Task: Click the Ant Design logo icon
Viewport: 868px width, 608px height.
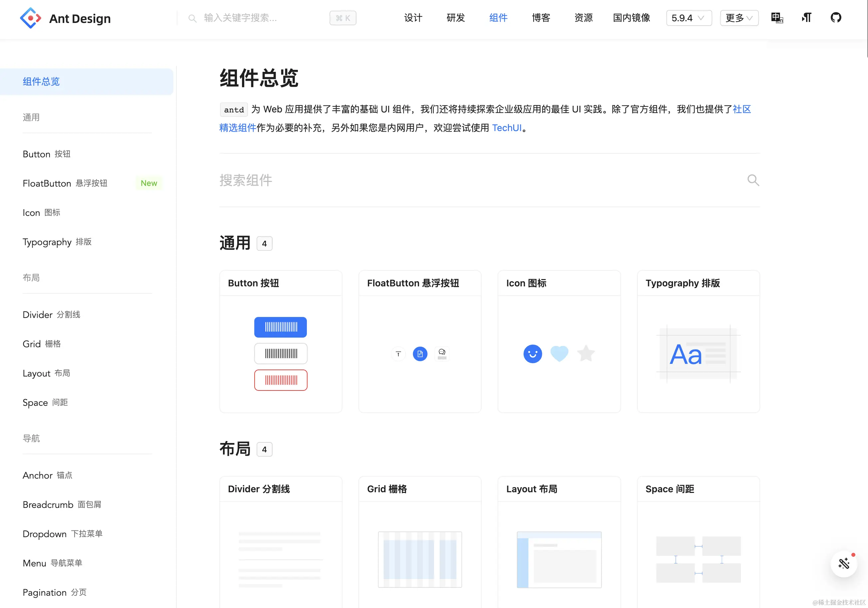Action: [30, 18]
